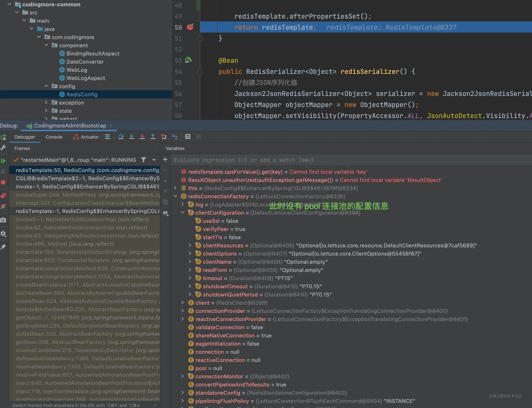Take a thread dump with camera icon

(3, 220)
